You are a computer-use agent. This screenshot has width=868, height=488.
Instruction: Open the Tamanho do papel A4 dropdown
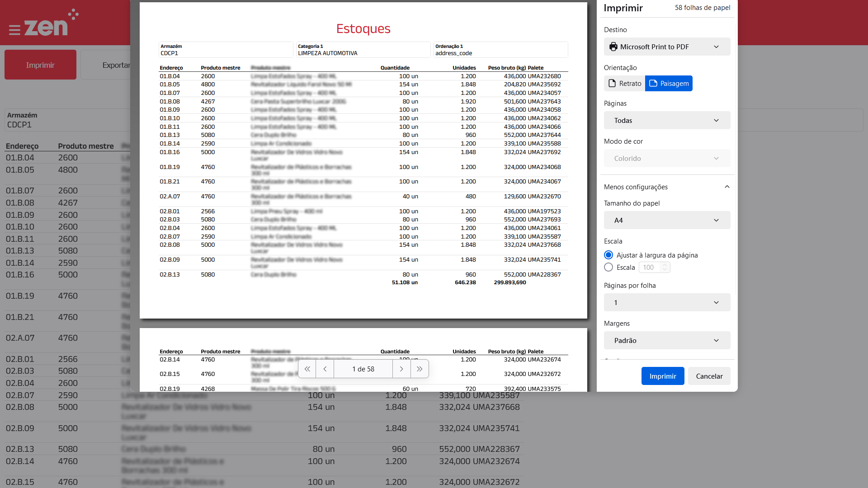[667, 221]
